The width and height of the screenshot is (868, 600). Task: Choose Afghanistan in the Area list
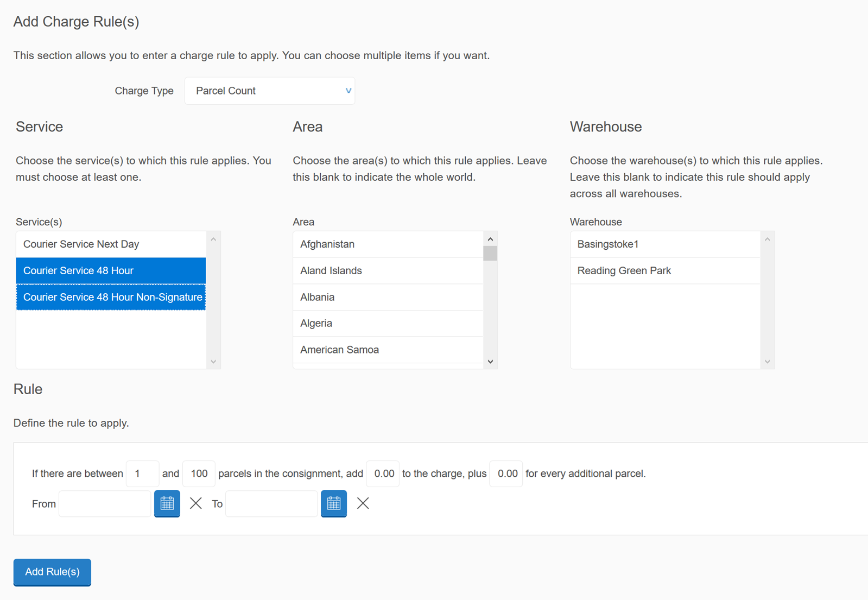[x=388, y=244]
